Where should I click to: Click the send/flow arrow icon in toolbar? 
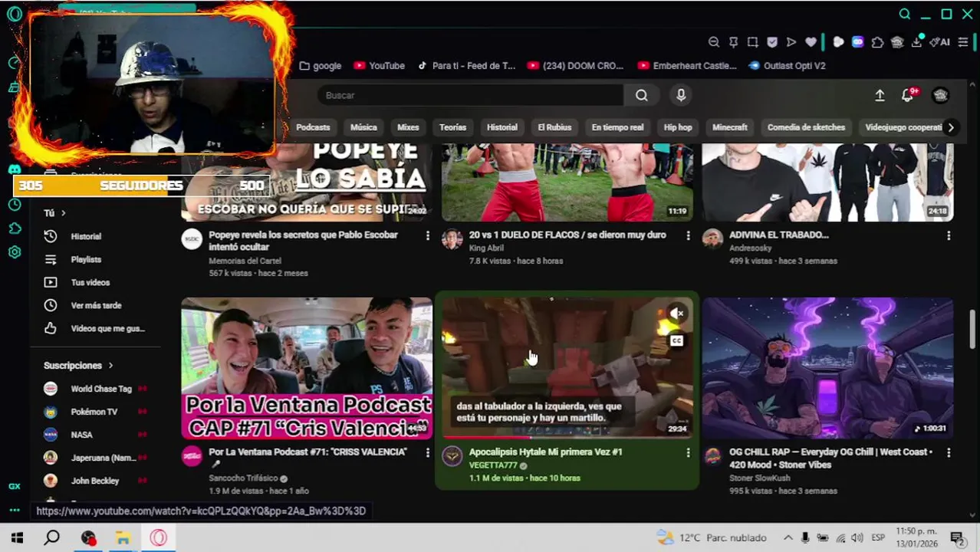pos(791,42)
